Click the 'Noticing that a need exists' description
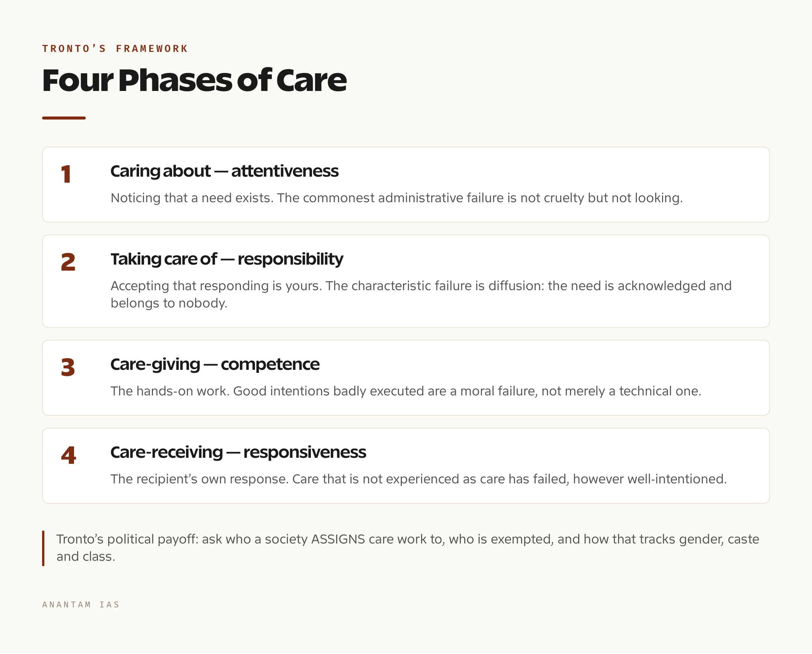 396,198
